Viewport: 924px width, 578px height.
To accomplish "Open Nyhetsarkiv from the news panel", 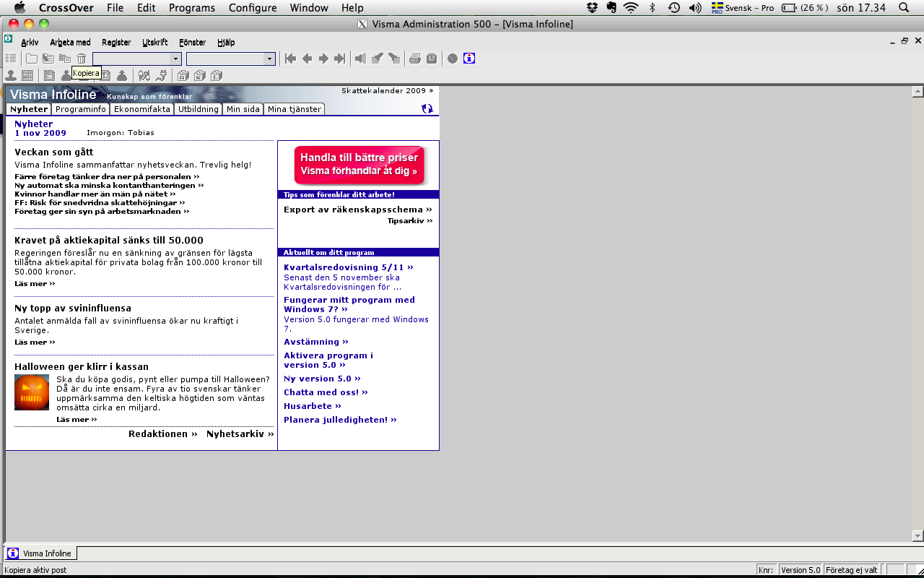I will 239,434.
